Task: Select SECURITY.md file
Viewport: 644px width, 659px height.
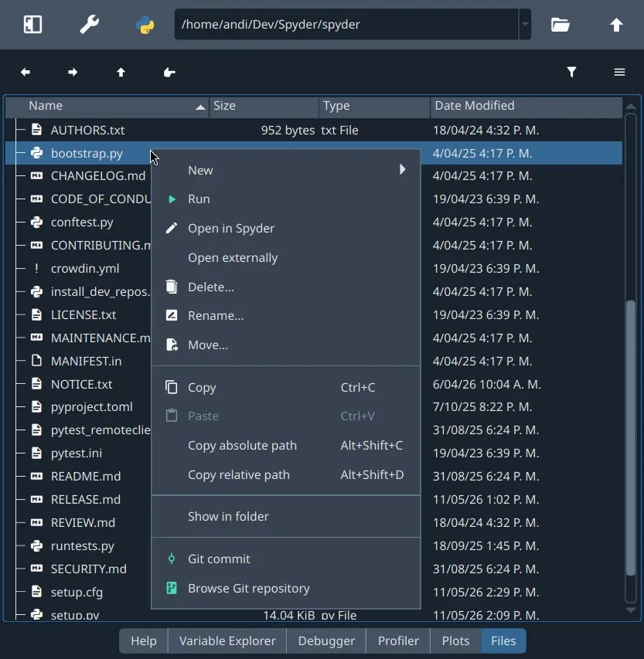Action: 88,569
